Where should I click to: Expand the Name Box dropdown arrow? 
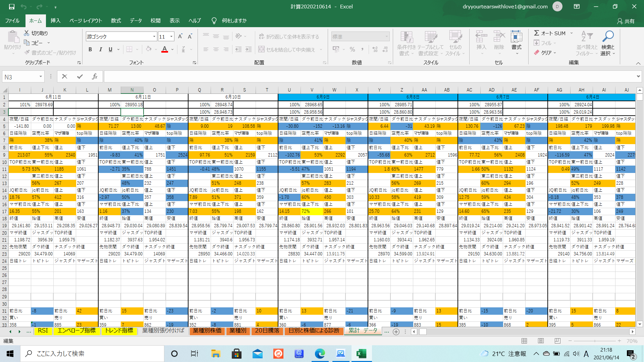point(41,77)
